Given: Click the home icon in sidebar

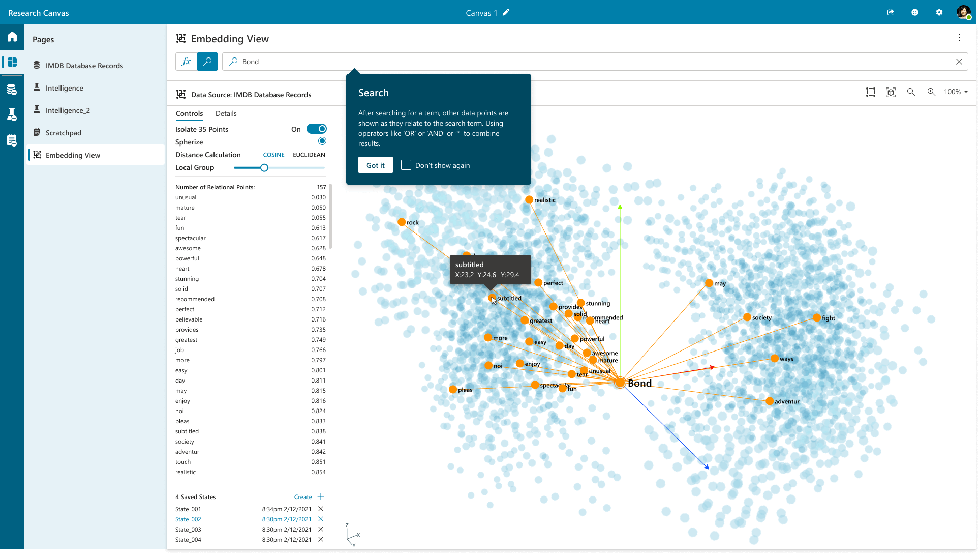Looking at the screenshot, I should tap(12, 37).
